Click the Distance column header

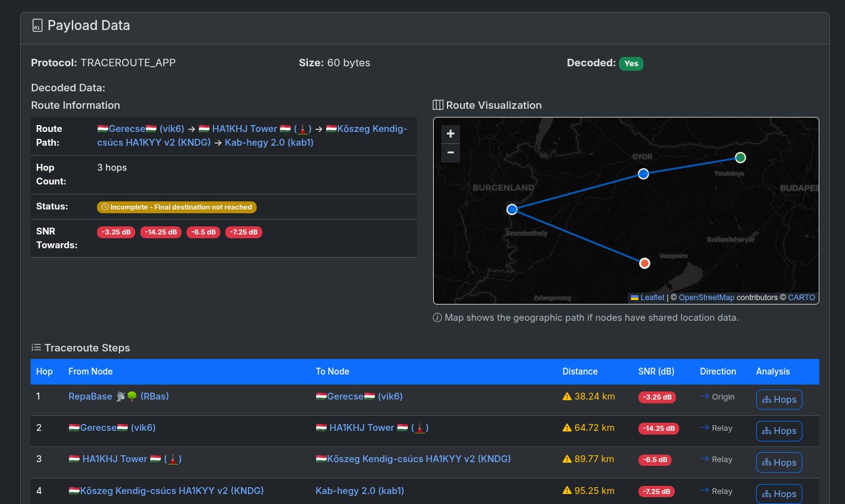coord(580,371)
